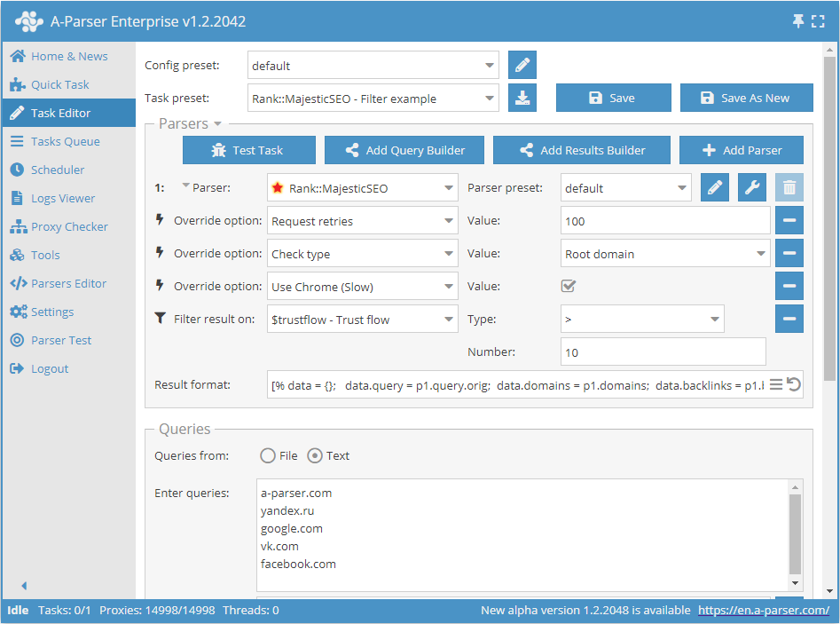Click the reset arrow icon in Result format
This screenshot has width=840, height=624.
tap(794, 384)
